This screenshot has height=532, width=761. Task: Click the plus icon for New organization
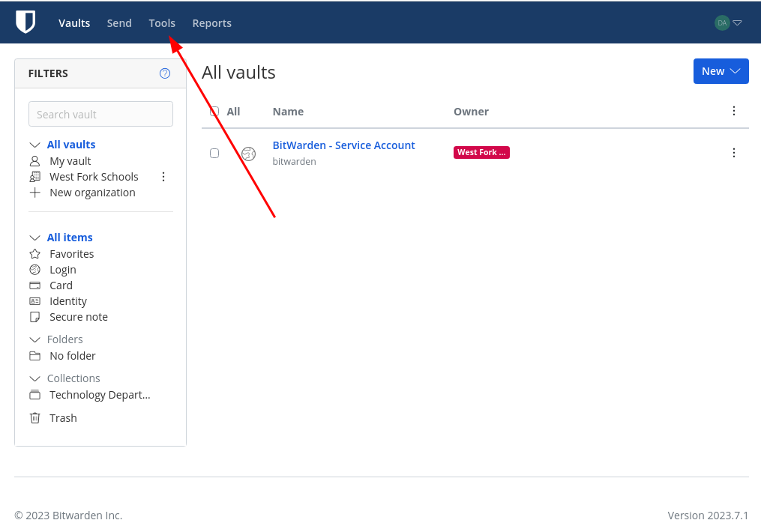[35, 193]
